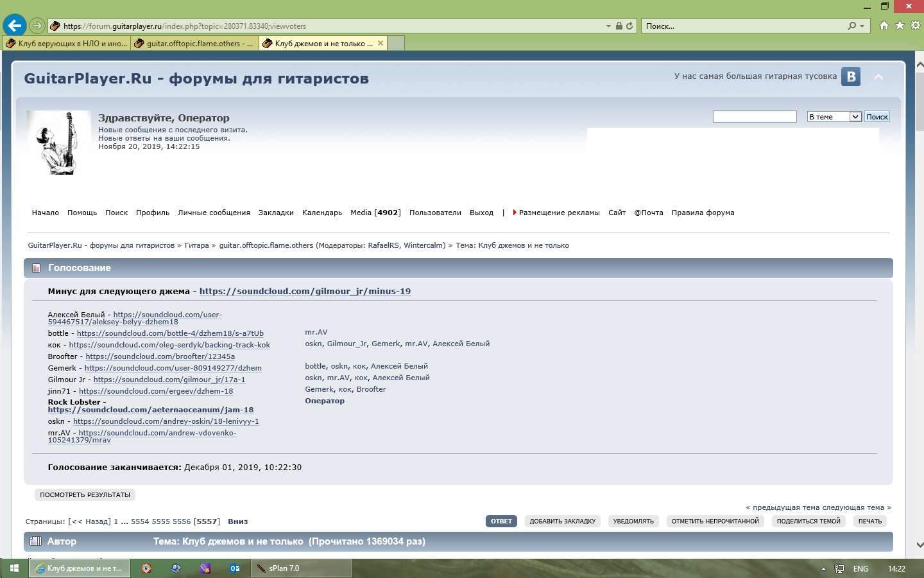924x578 pixels.
Task: Open Outlook from the taskbar
Action: coord(235,568)
